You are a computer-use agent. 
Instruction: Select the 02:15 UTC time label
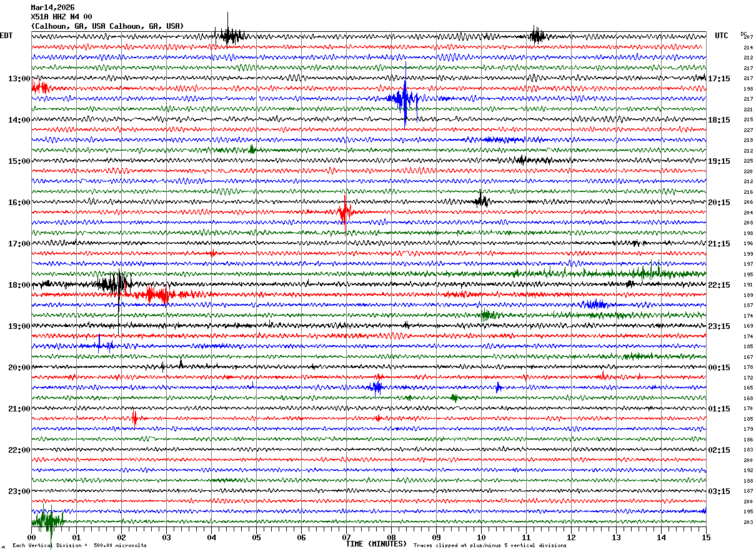coord(719,450)
